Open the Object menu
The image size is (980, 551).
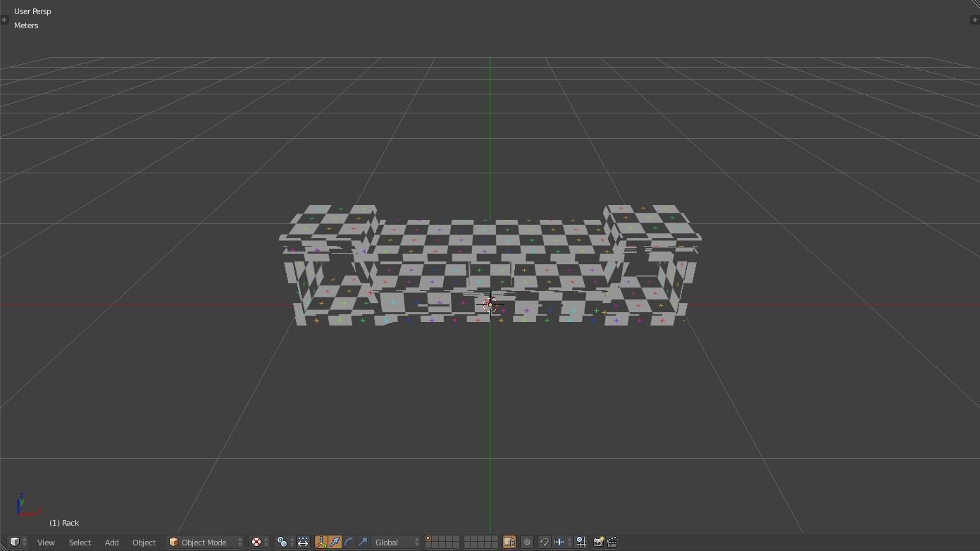(144, 543)
